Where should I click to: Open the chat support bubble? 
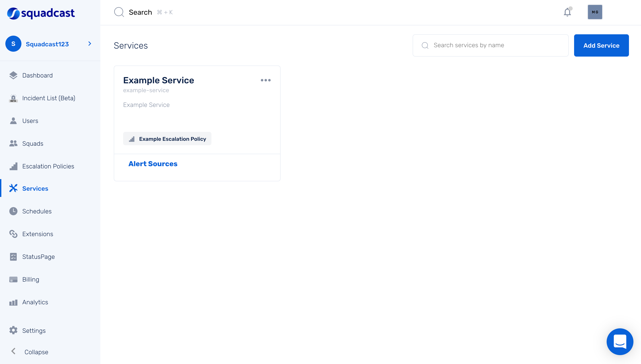click(620, 342)
